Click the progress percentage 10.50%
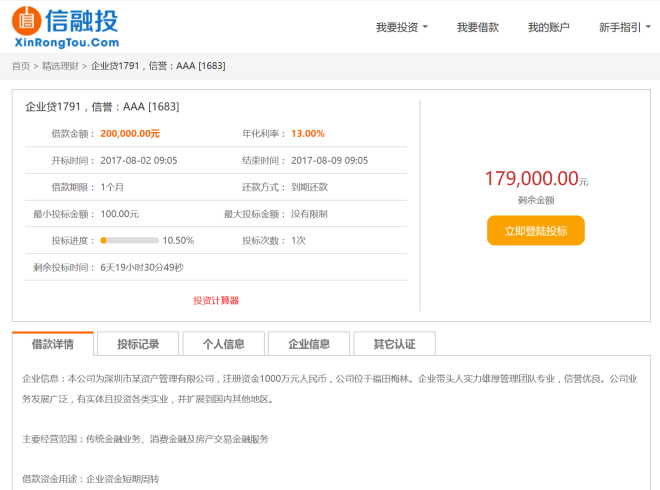Image resolution: width=660 pixels, height=490 pixels. point(178,240)
